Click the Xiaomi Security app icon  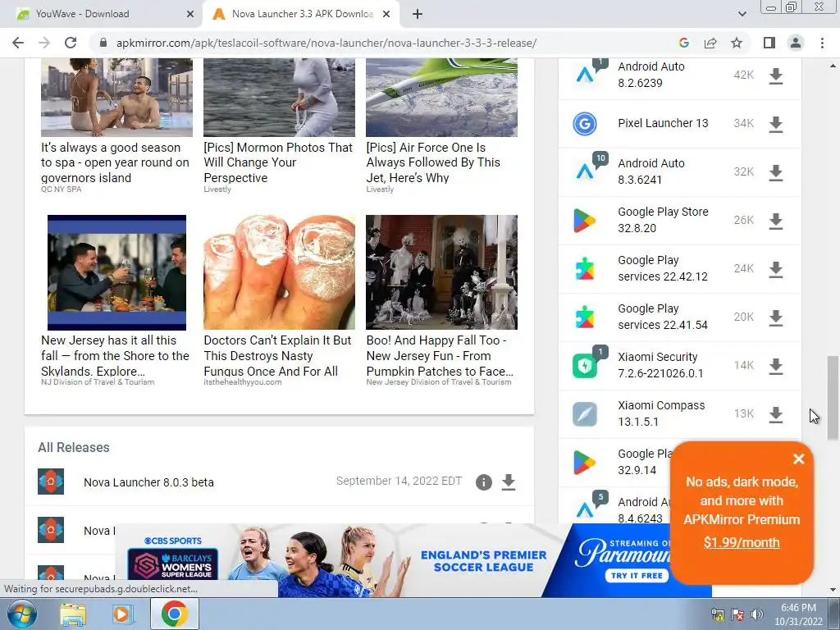584,366
